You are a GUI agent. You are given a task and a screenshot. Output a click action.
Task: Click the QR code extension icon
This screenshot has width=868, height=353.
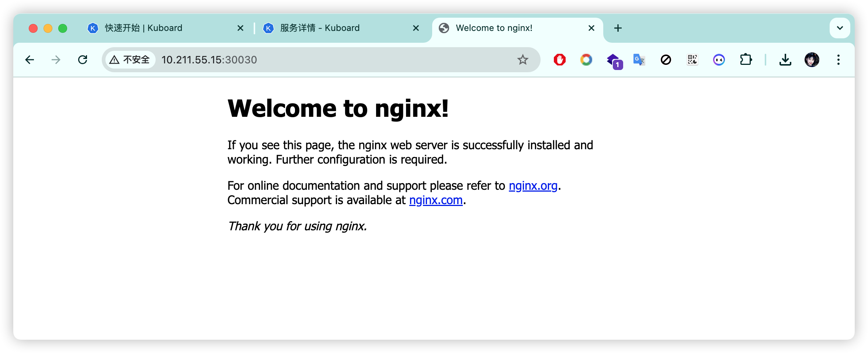tap(692, 60)
